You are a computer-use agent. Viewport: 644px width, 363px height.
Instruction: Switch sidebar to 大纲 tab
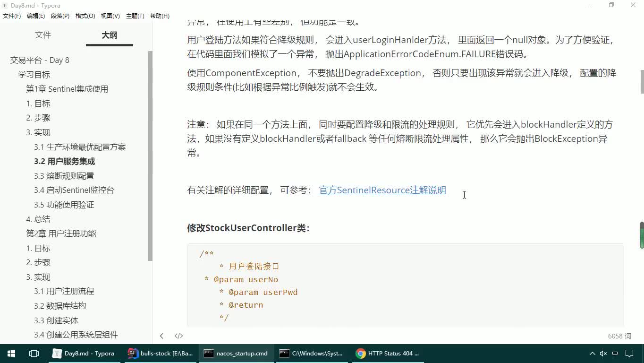110,35
